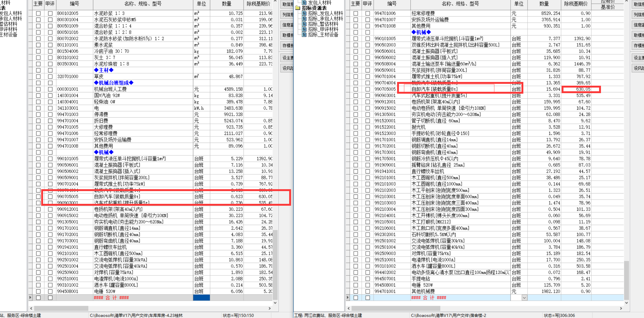Click the 数量 column header in the 宿舍楼-2 window
This screenshot has height=318, width=644.
point(544,4)
